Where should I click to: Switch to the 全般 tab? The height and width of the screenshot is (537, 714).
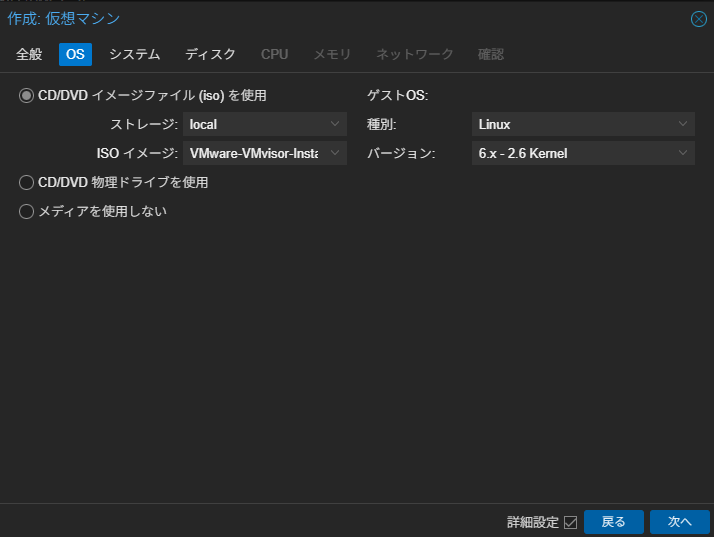29,54
